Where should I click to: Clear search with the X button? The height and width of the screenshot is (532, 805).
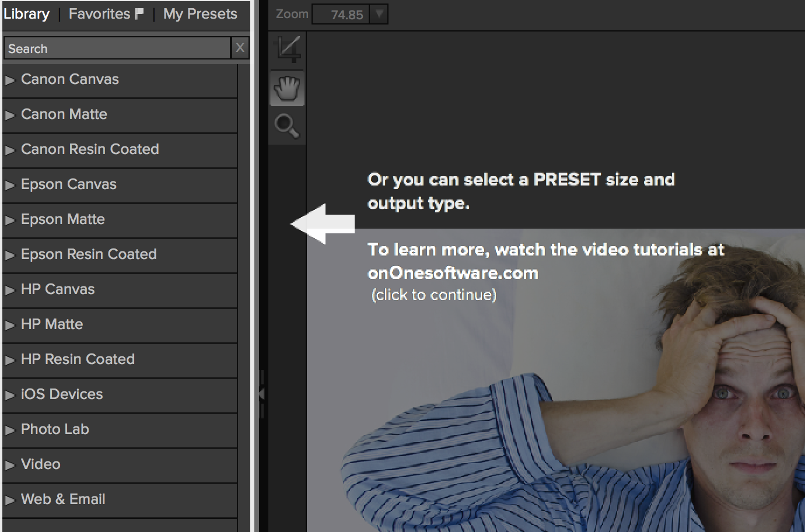[240, 48]
